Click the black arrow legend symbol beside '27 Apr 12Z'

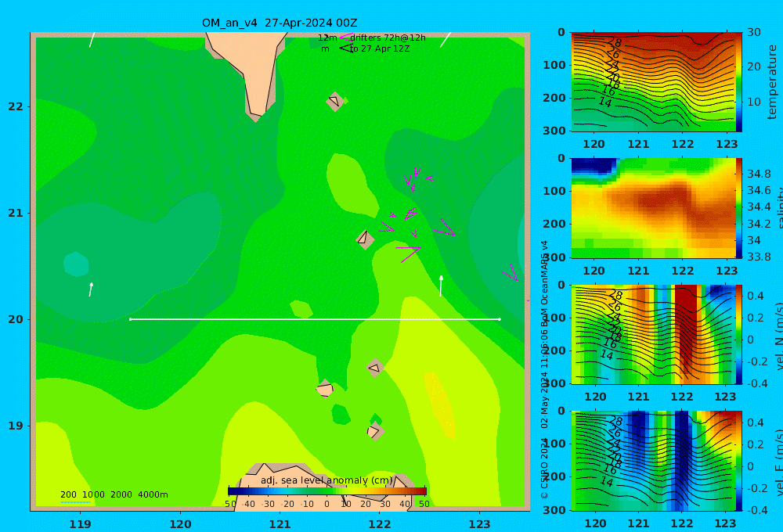346,49
